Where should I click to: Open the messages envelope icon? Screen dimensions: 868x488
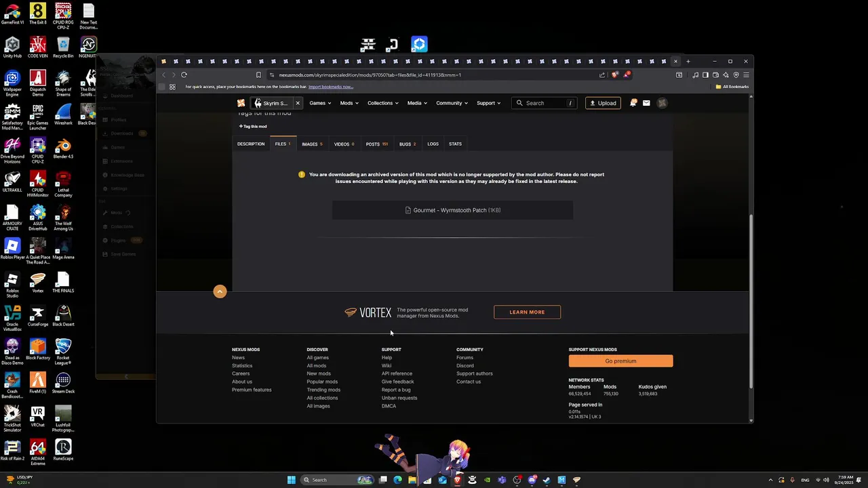click(646, 103)
